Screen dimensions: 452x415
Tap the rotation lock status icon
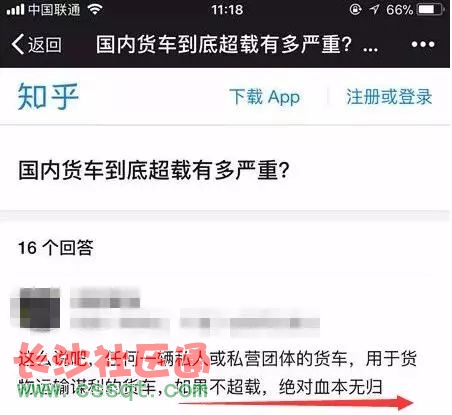click(x=356, y=9)
